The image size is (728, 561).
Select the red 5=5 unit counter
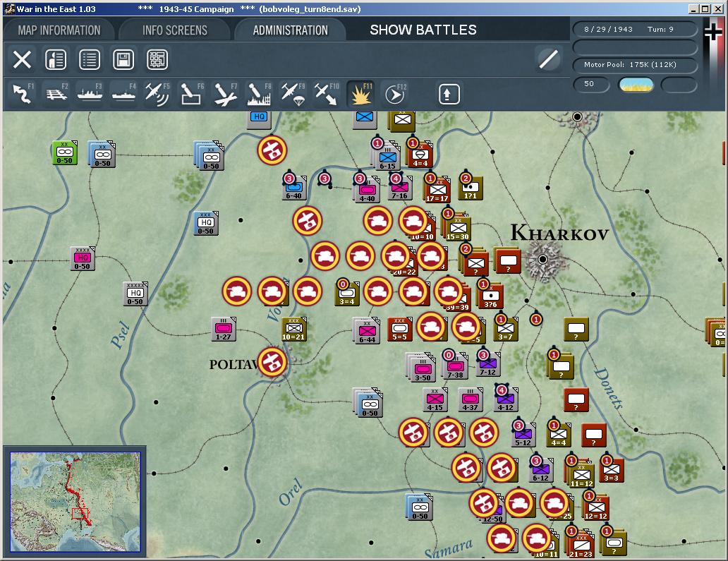tap(399, 330)
